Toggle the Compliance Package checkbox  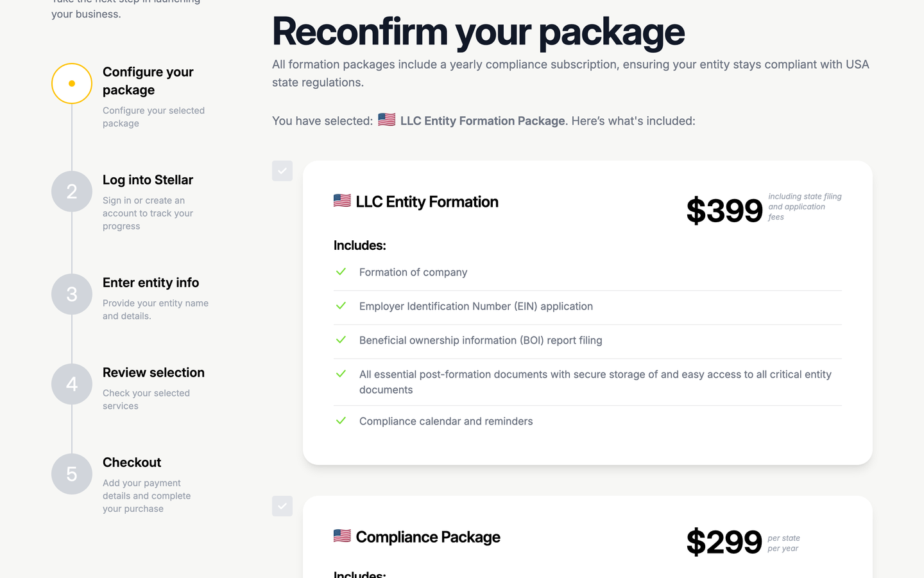(282, 506)
